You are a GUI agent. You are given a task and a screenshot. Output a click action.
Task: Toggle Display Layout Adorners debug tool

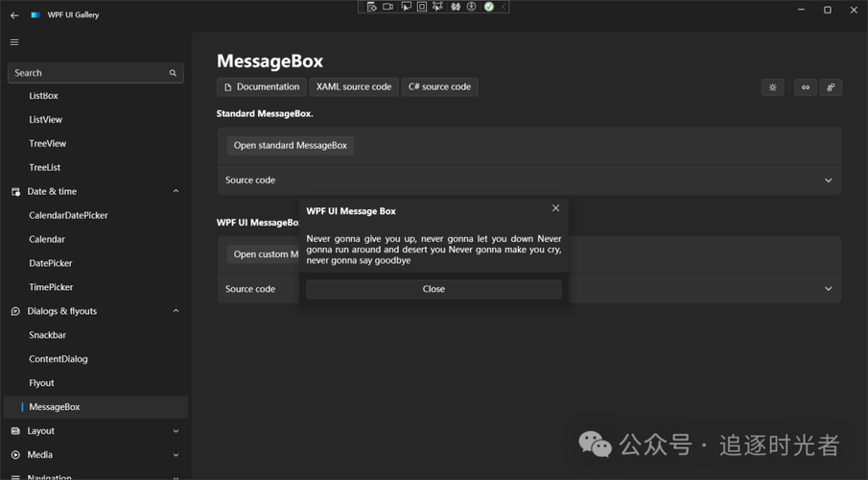[422, 7]
